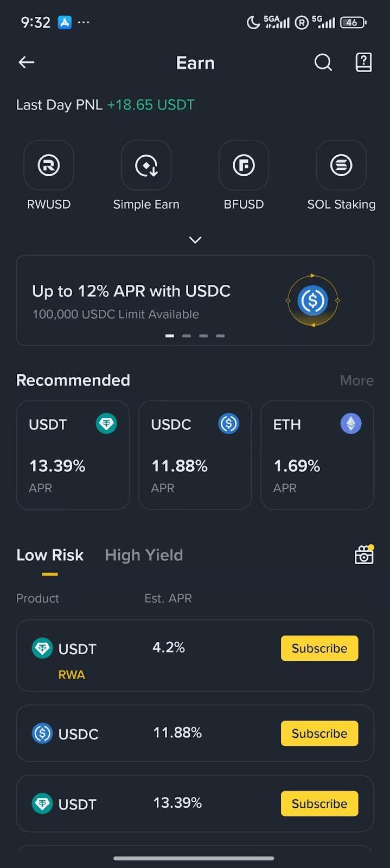Open the SOL Staking icon

tap(341, 165)
